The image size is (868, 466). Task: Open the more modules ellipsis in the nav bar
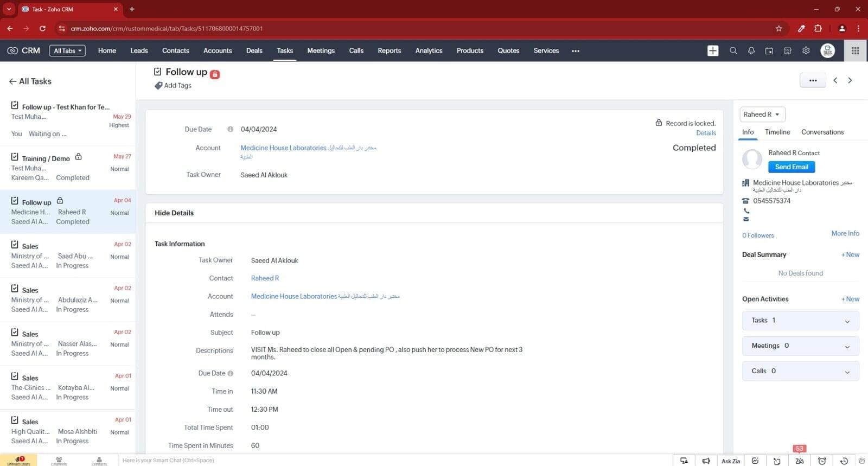pos(576,51)
